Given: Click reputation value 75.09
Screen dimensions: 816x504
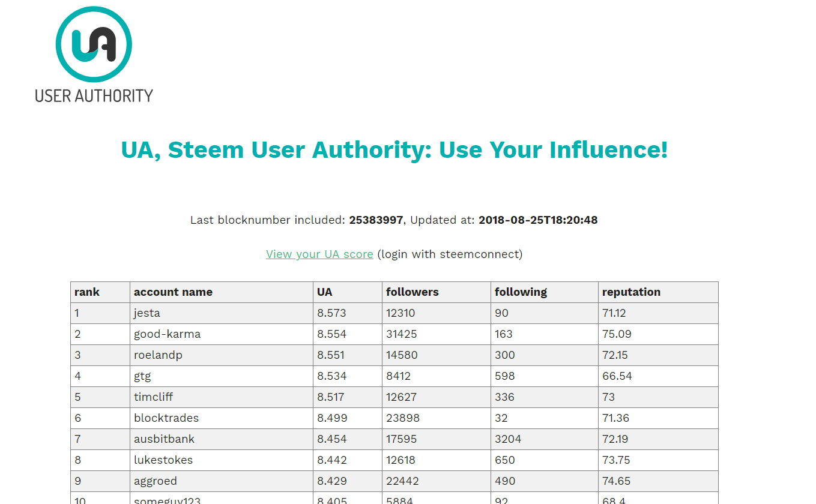Looking at the screenshot, I should coord(617,334).
